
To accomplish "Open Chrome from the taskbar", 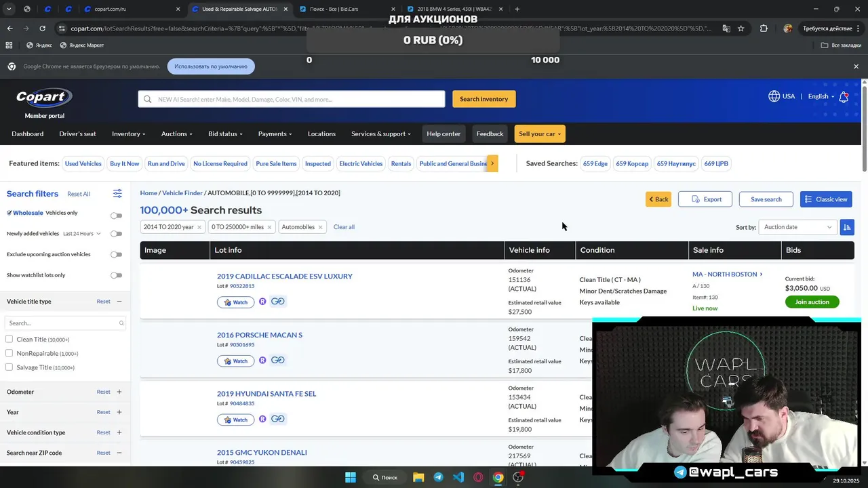I will [498, 477].
